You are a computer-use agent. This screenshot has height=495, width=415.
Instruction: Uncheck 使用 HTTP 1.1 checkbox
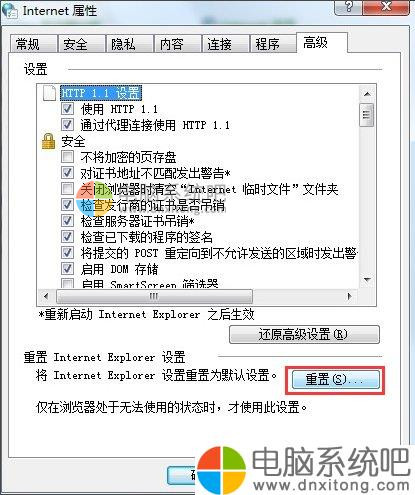point(67,109)
